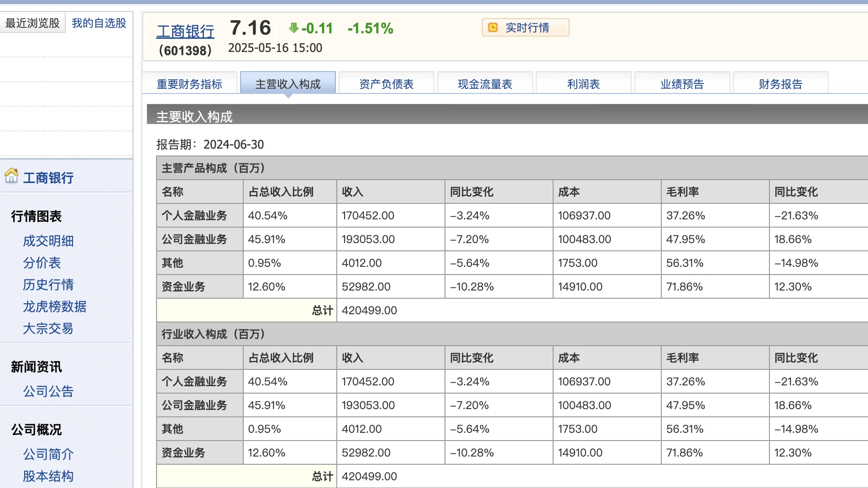Click the percent change -1.51%
Viewport: 868px width, 488px height.
370,28
